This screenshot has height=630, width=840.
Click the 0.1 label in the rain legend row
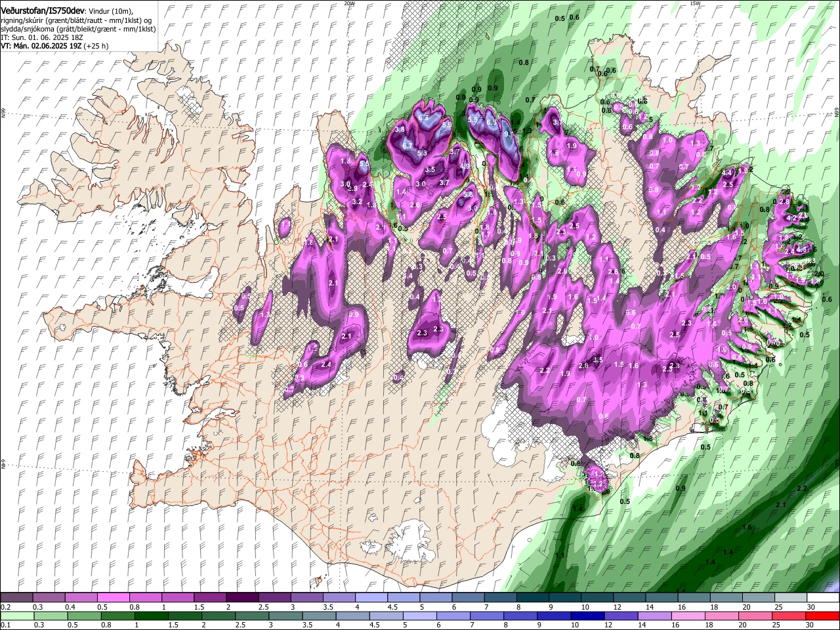(x=5, y=625)
